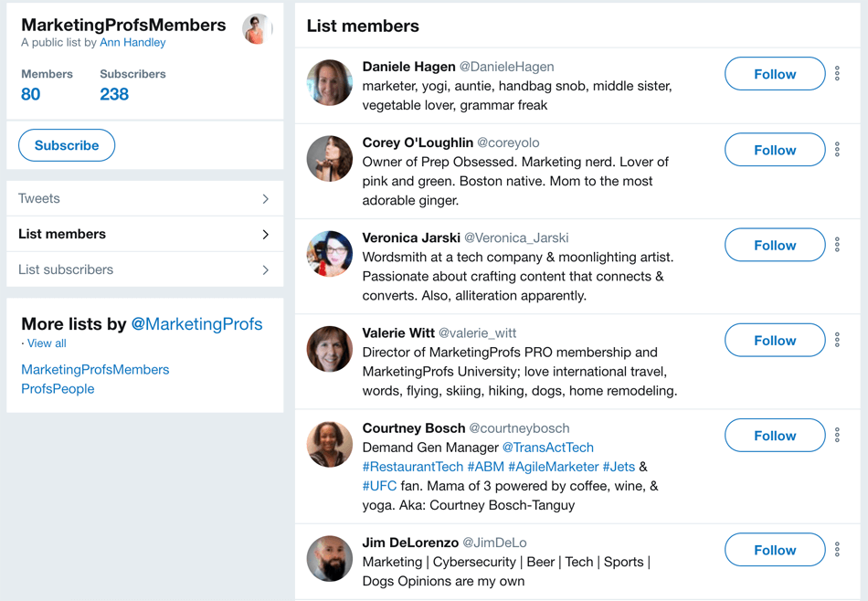Click View all under More lists
Image resolution: width=868 pixels, height=601 pixels.
pyautogui.click(x=46, y=343)
